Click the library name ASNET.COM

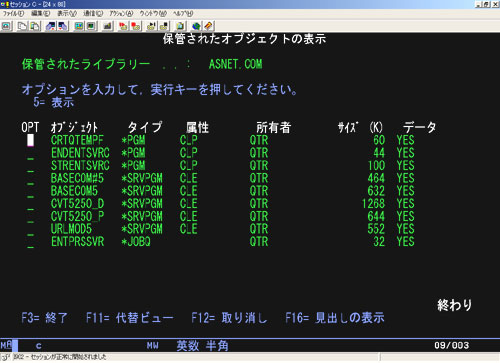[x=236, y=64]
